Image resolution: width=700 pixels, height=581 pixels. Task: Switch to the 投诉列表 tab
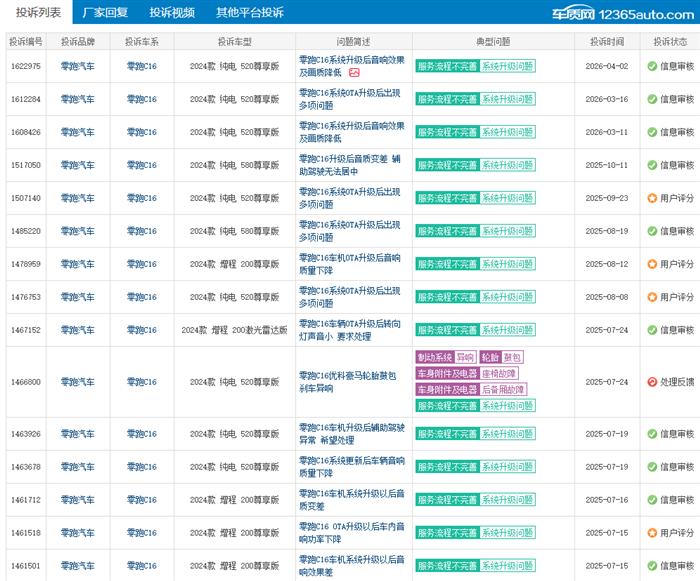coord(38,12)
